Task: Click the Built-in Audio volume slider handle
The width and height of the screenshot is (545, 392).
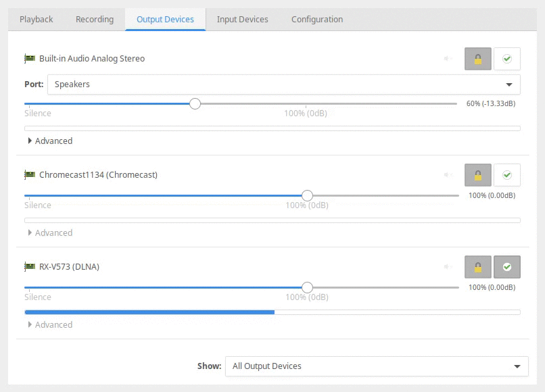Action: coord(195,103)
